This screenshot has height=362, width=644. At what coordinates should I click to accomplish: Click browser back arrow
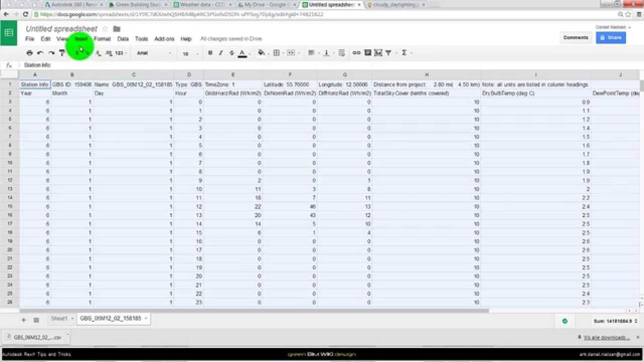click(x=6, y=14)
